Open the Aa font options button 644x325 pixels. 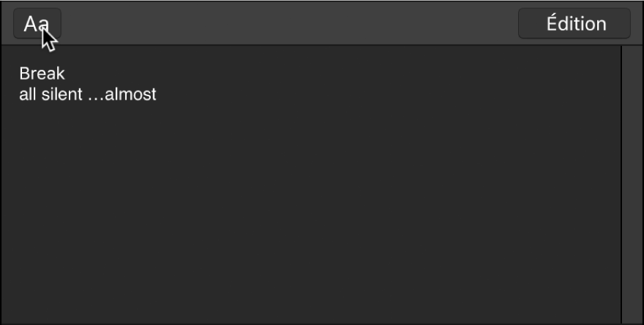click(37, 23)
